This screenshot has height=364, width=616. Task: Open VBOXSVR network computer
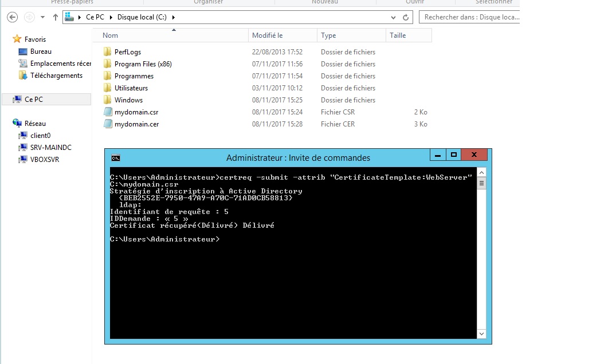44,159
